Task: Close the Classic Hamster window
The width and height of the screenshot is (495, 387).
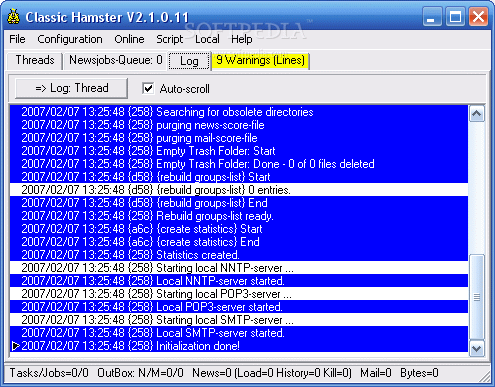Action: tap(478, 17)
